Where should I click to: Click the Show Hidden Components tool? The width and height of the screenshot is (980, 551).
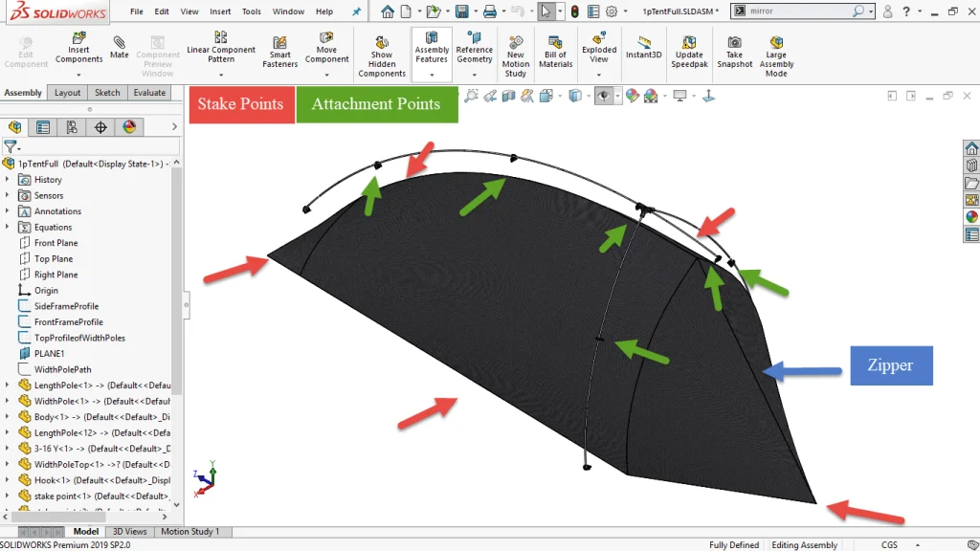(381, 50)
